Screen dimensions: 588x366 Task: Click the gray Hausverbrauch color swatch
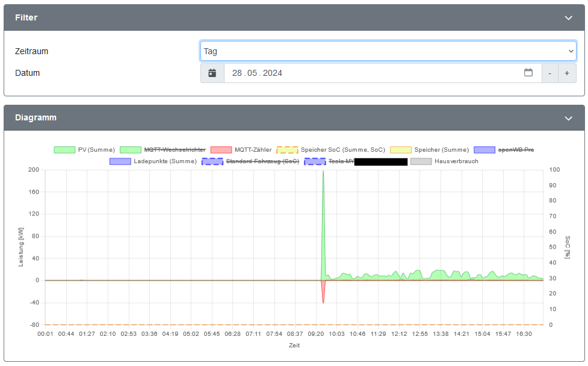[x=421, y=161]
